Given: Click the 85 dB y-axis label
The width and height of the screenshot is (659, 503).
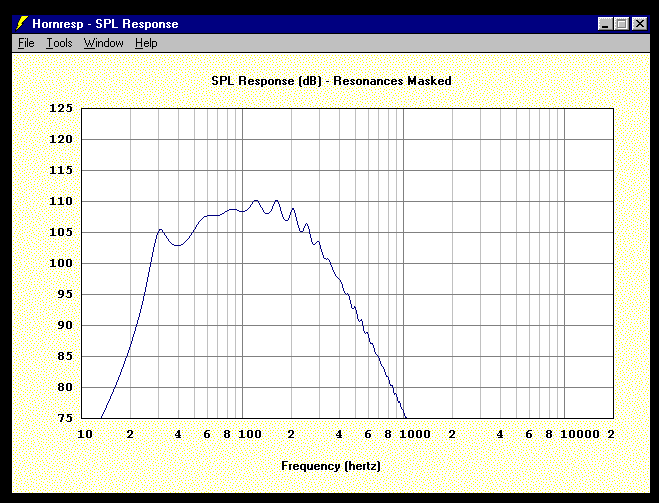Looking at the screenshot, I should (x=65, y=356).
